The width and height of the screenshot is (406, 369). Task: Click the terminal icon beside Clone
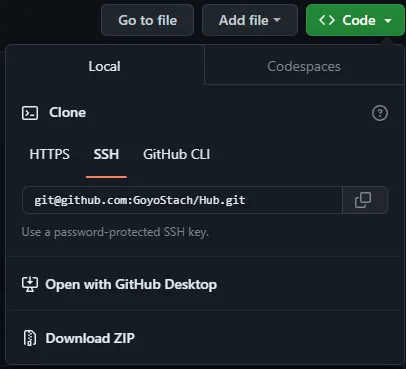[30, 113]
